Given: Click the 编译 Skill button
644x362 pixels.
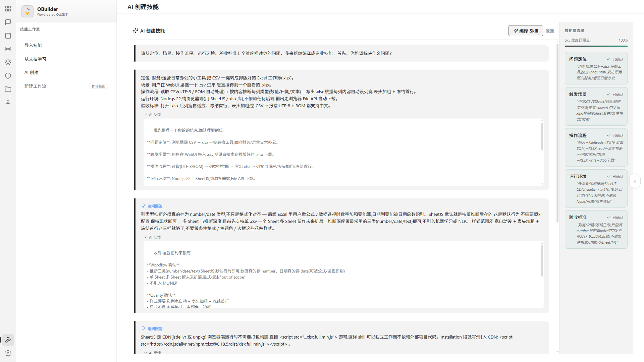Looking at the screenshot, I should click(526, 31).
